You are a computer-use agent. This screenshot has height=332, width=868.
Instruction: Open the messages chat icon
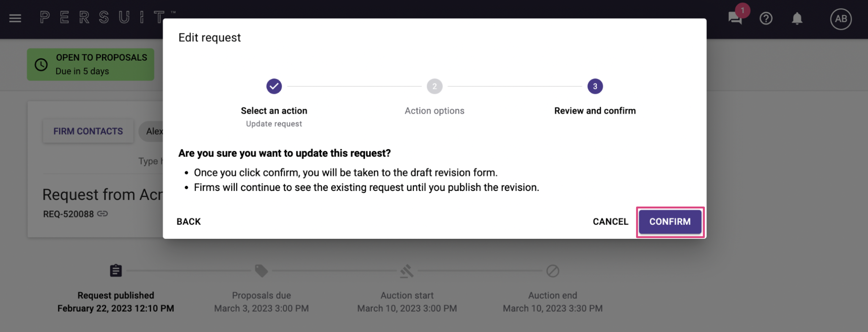pos(735,18)
